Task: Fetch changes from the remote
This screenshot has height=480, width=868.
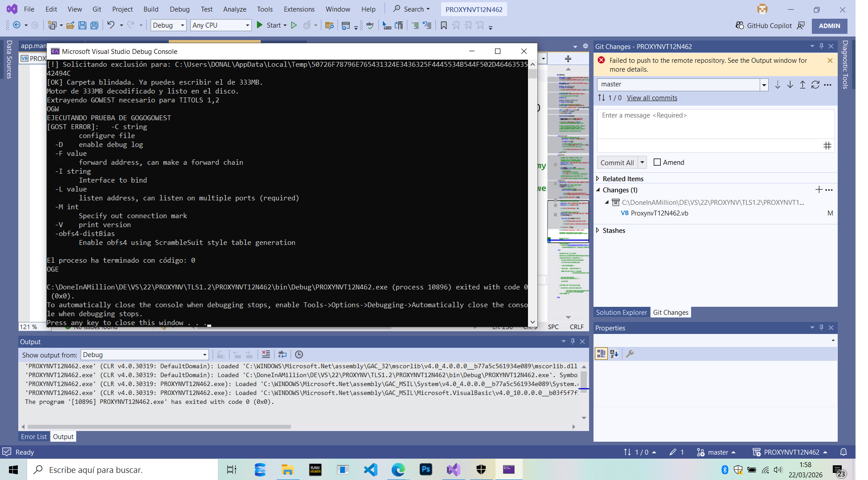Action: (x=778, y=85)
